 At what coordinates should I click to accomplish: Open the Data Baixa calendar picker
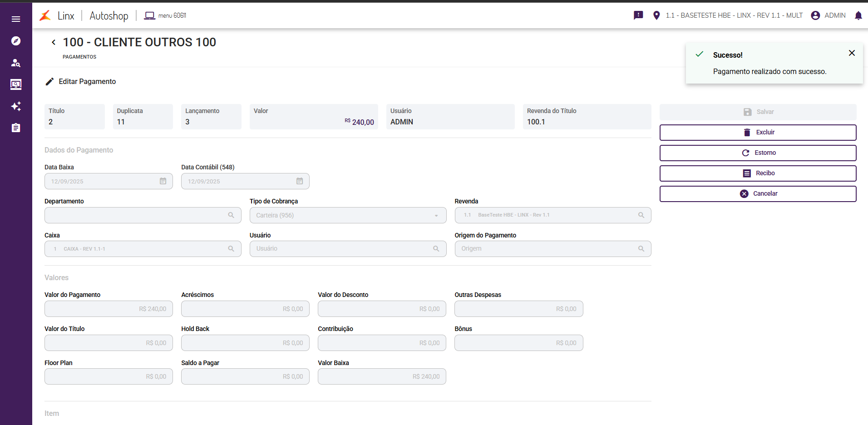(x=163, y=181)
